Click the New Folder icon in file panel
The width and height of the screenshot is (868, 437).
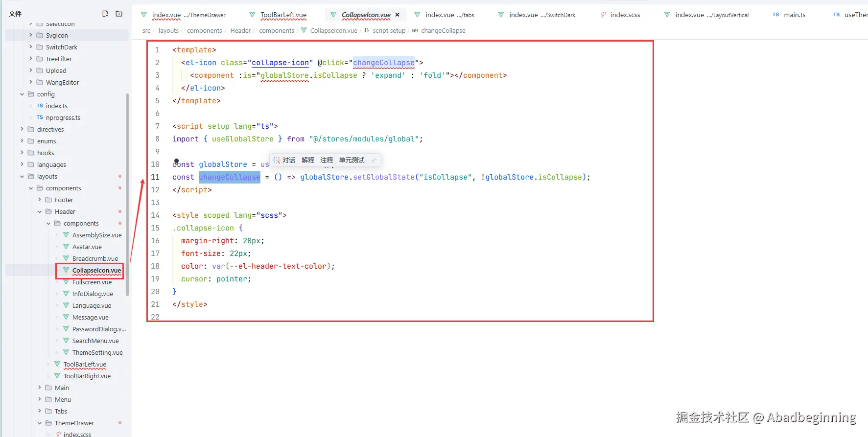[x=119, y=14]
